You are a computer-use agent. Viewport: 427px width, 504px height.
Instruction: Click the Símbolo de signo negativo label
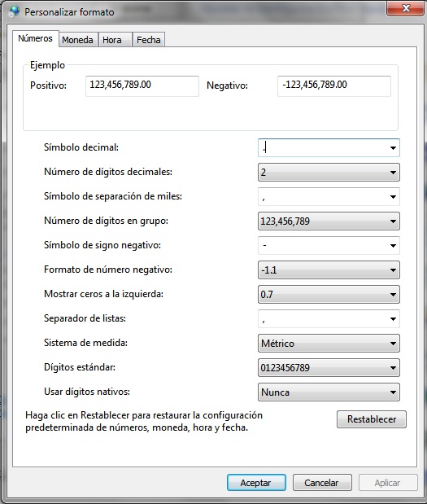click(102, 245)
